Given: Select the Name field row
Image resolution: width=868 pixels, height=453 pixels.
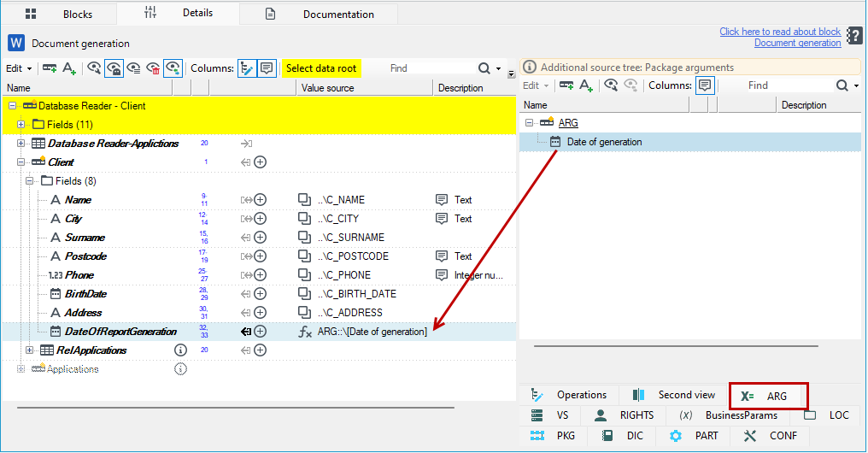Looking at the screenshot, I should (259, 199).
